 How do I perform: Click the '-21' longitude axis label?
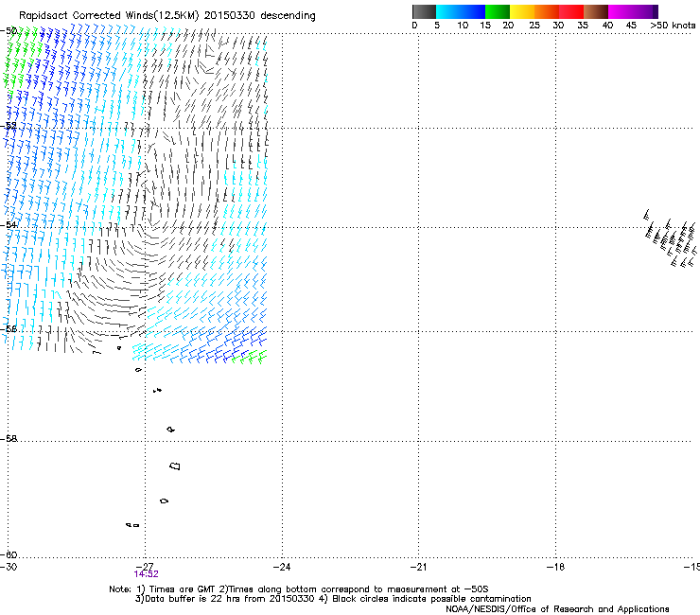click(x=418, y=567)
